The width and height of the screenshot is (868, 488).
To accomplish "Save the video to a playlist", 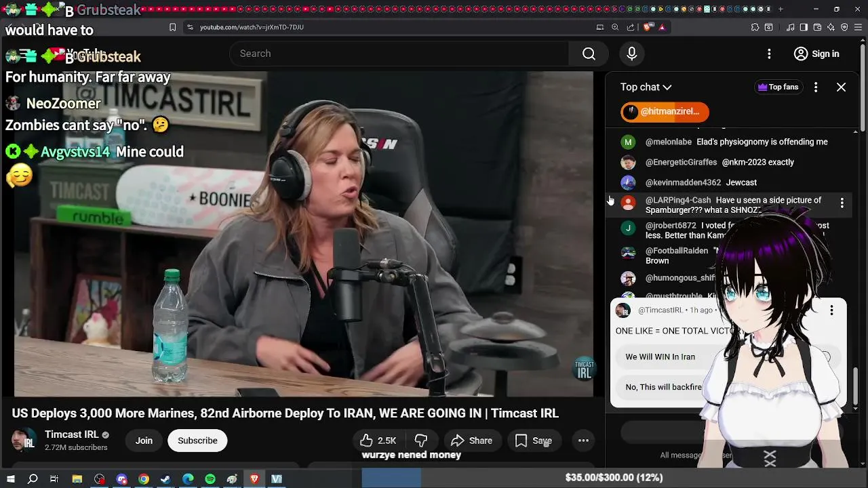I will [534, 441].
